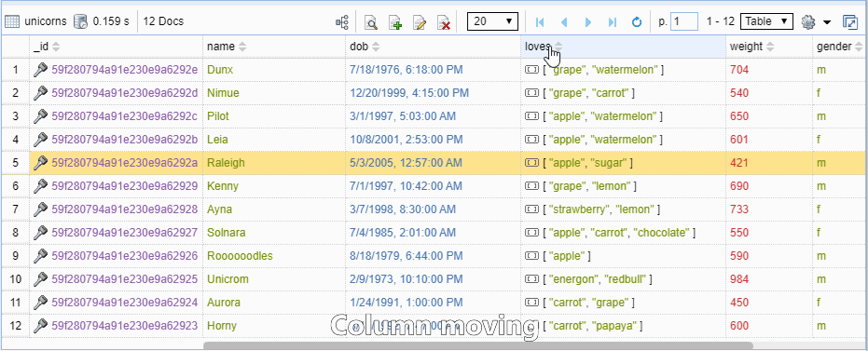Open the tree structure view icon
868x351 pixels.
pos(342,22)
